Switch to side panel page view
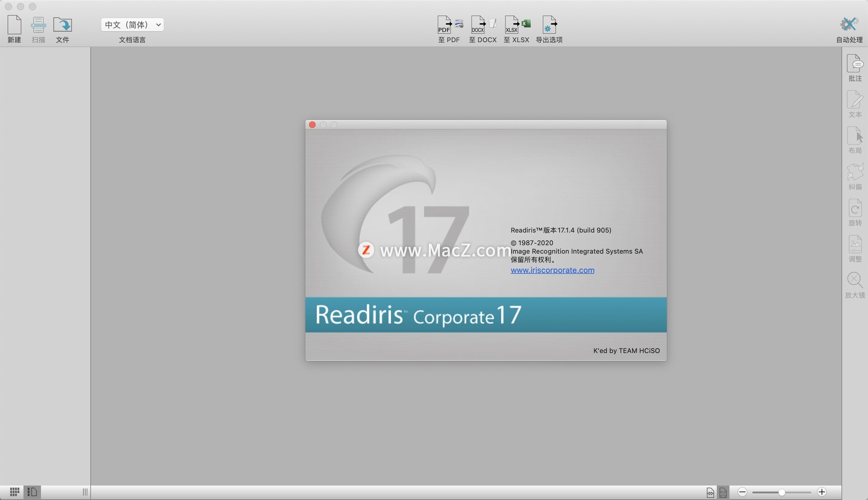This screenshot has width=868, height=500. (x=32, y=492)
